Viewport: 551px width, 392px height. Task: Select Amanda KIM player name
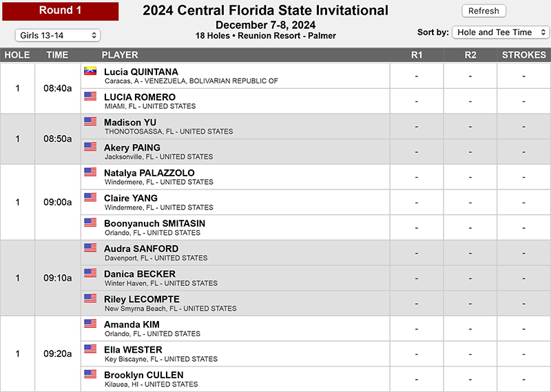[132, 324]
